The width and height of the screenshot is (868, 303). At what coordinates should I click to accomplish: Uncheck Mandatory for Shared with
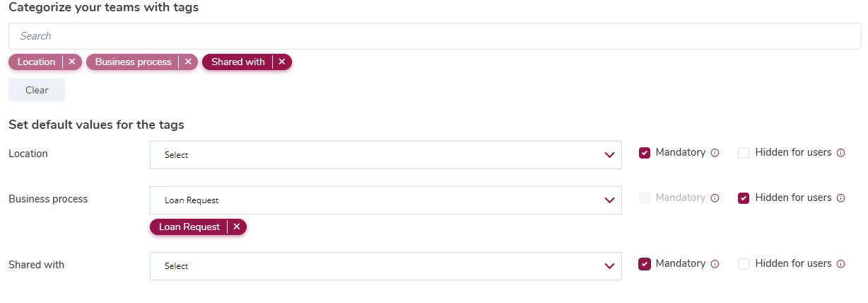click(645, 264)
